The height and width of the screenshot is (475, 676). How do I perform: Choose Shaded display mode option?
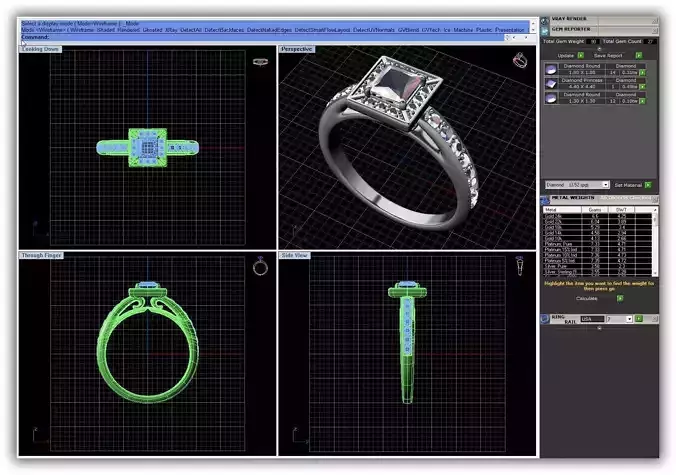coord(106,30)
